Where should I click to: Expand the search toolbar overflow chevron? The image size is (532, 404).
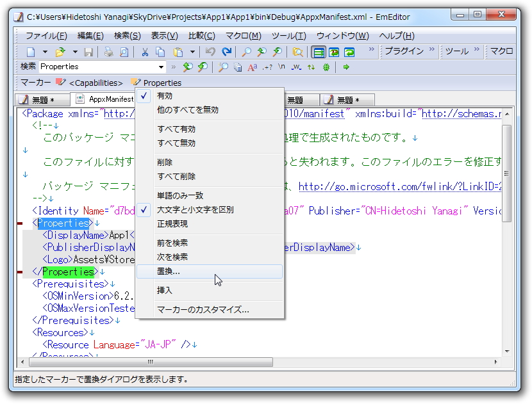(173, 67)
